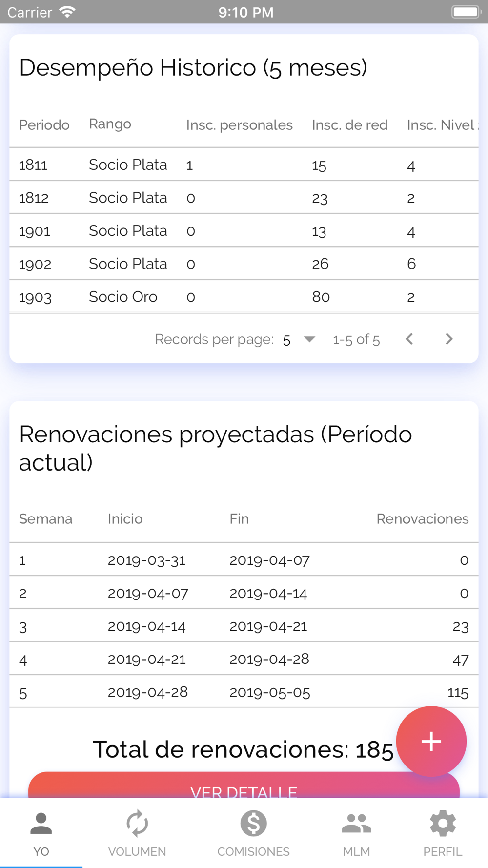Image resolution: width=488 pixels, height=868 pixels.
Task: Open the PERFIL gear icon tab
Action: click(x=443, y=824)
